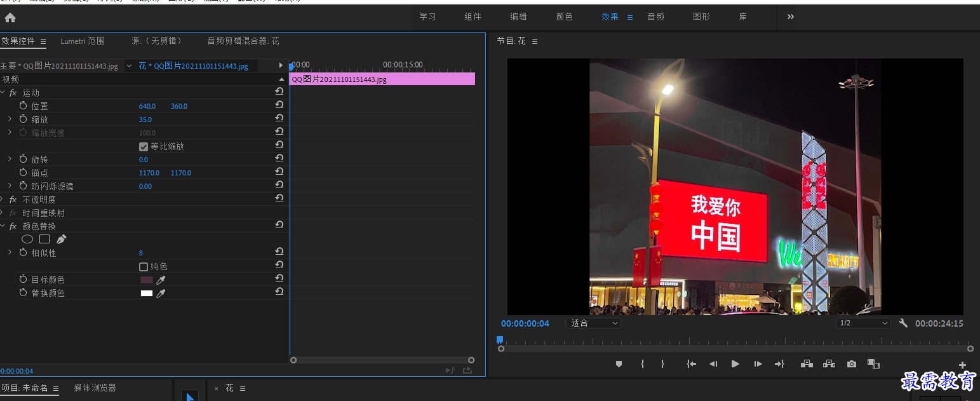Screen dimensions: 980x401
Task: Switch to the Lumetri 范围 tab
Action: [83, 41]
